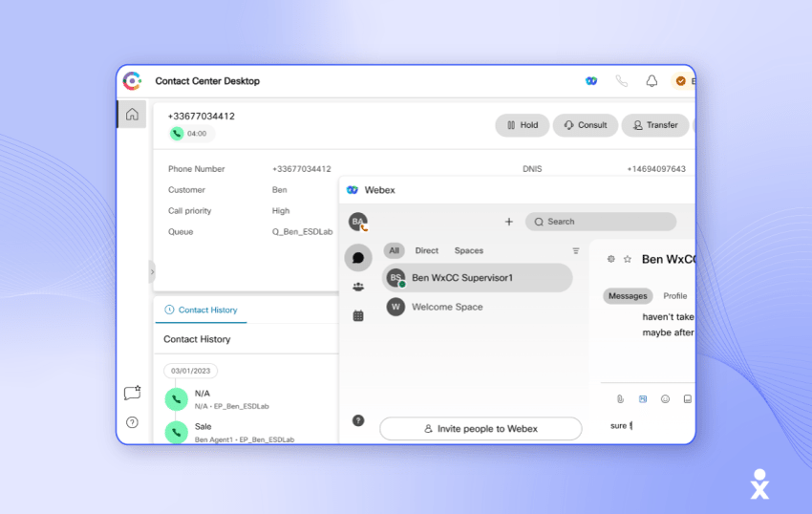Open the agent availability status menu
The width and height of the screenshot is (812, 514).
[682, 81]
